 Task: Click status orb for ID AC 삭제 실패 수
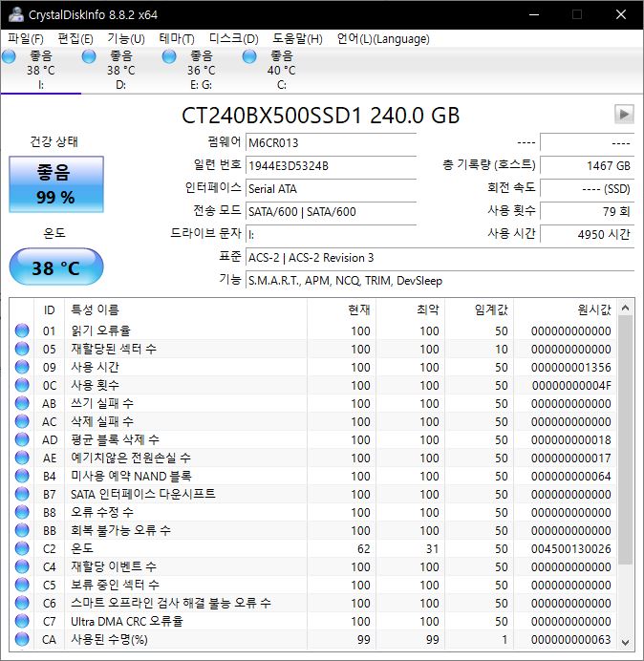pos(22,421)
